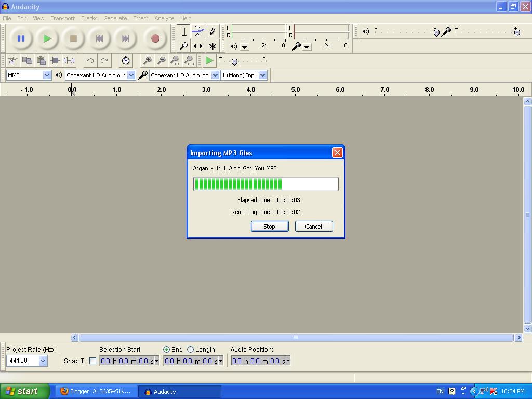Screen dimensions: 532x399
Task: Click the Selection Start time field
Action: pos(129,361)
